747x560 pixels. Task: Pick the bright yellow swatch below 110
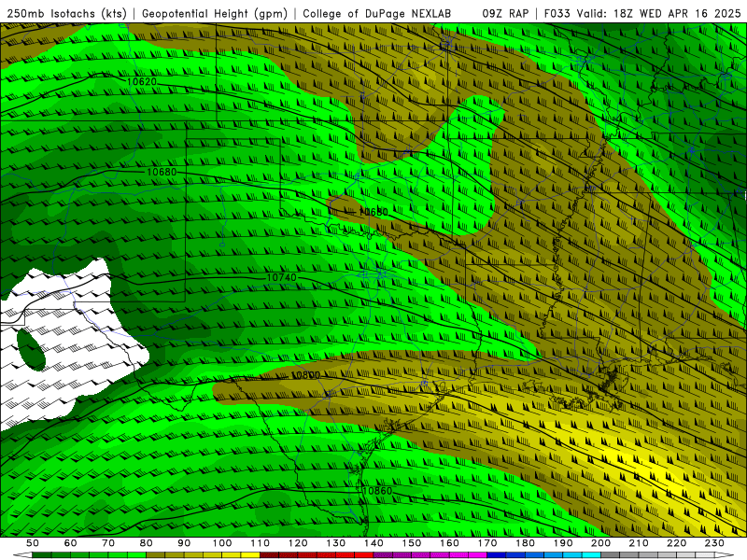[250, 555]
